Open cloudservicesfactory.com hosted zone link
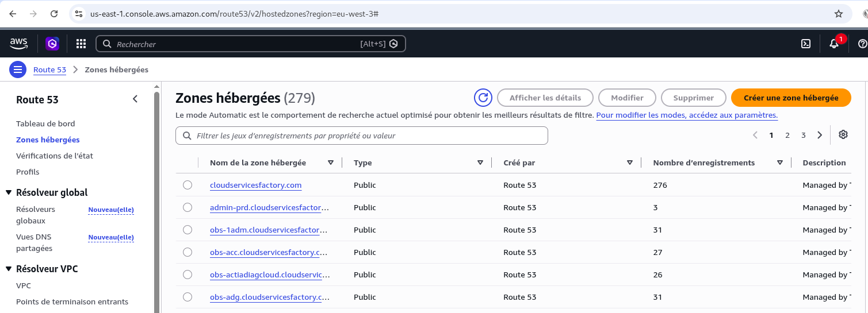Screen dimensions: 868x313 click(256, 185)
